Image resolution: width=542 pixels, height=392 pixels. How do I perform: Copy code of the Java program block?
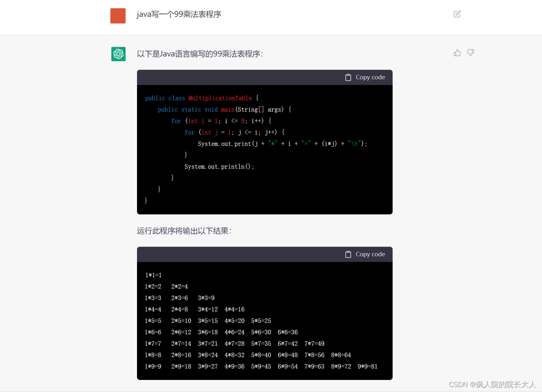(x=365, y=77)
